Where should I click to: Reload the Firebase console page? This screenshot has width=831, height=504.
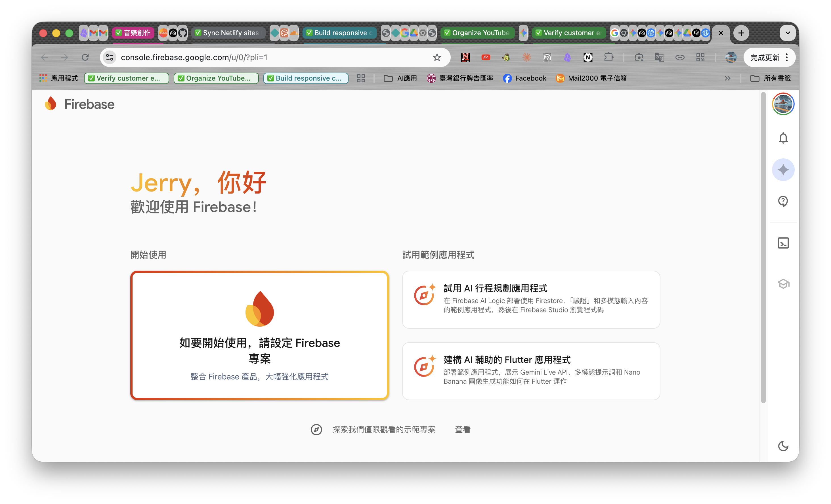click(85, 57)
